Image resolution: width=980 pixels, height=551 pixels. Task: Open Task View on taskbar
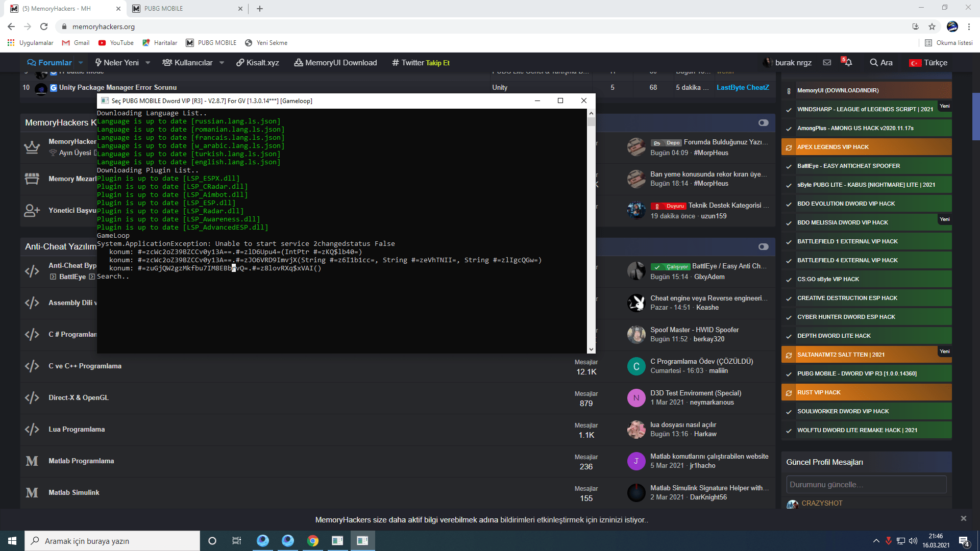tap(236, 541)
